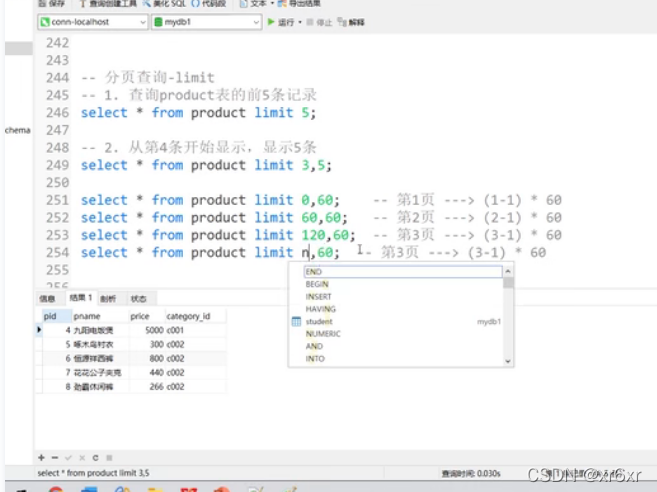The height and width of the screenshot is (492, 657).
Task: Click the autocomplete scrollbar up arrow
Action: click(508, 272)
